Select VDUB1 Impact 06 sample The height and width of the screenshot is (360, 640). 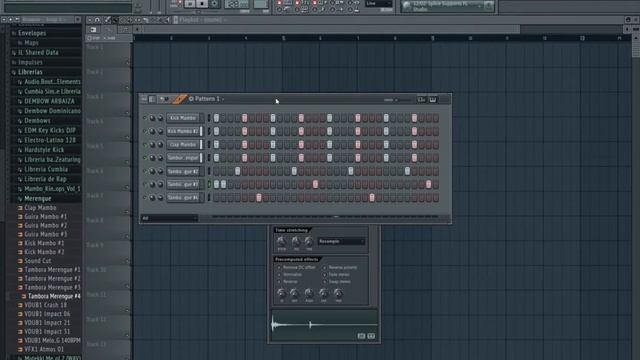point(47,314)
